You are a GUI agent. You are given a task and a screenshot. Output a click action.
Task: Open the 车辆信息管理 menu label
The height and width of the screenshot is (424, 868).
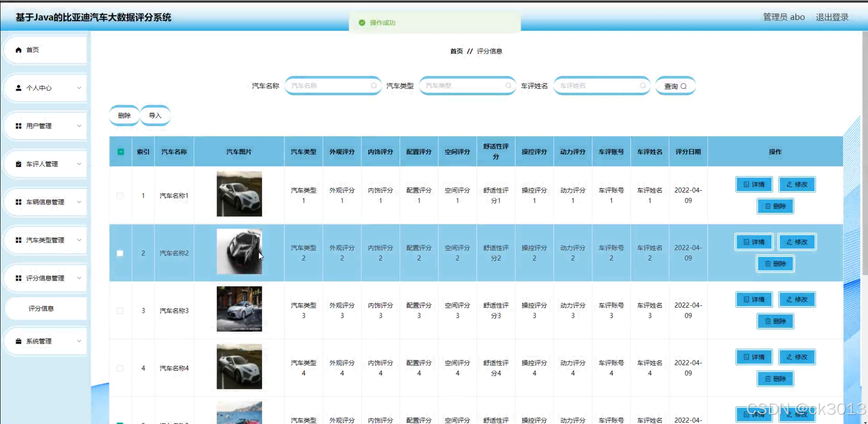(45, 202)
